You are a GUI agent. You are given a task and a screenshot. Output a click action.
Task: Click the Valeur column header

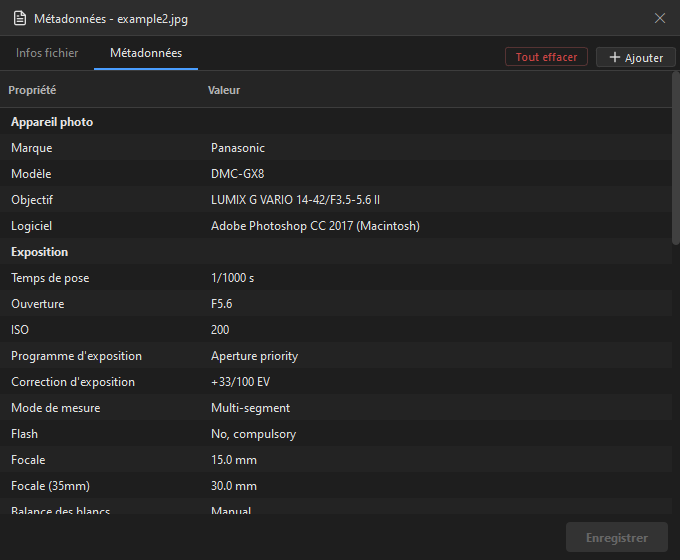tap(224, 90)
